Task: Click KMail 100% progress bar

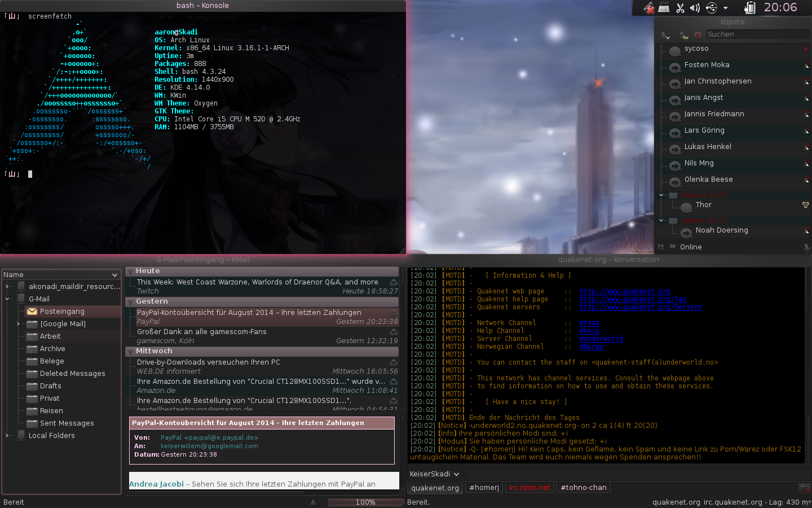Action: [x=365, y=502]
